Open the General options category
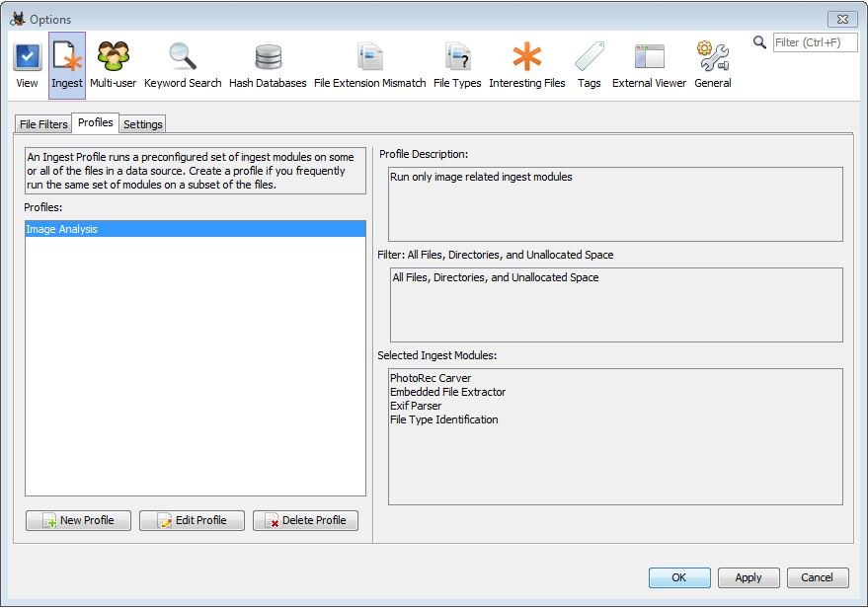The image size is (868, 608). point(712,65)
